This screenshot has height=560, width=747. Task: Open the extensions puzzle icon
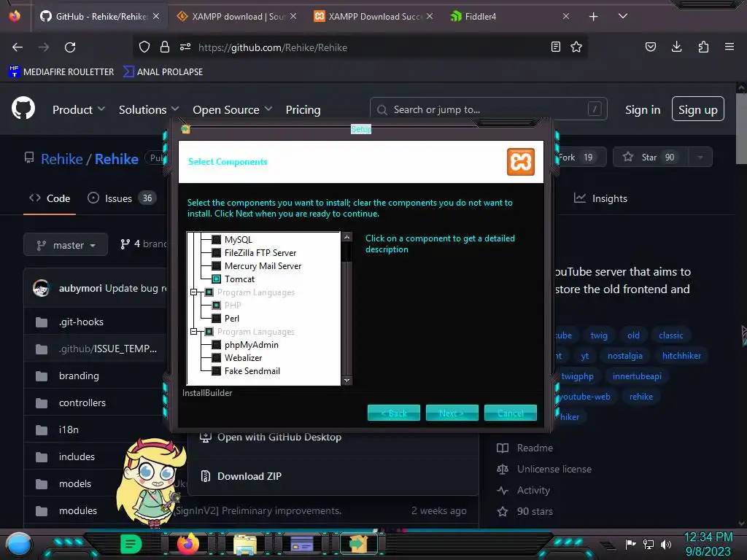(703, 47)
